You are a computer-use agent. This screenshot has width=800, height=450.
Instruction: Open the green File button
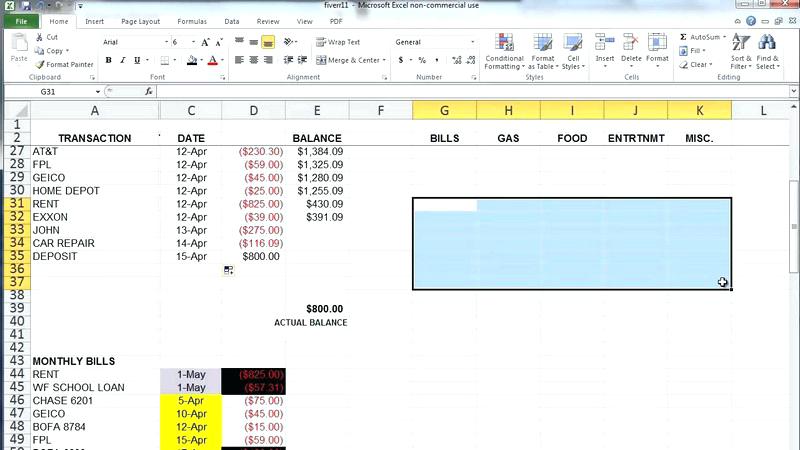21,21
